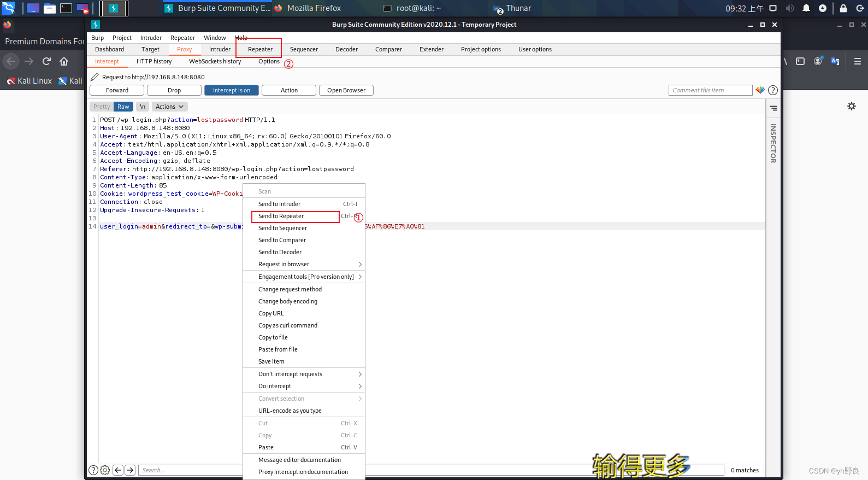Open Firefox sidebar view icon

[800, 61]
